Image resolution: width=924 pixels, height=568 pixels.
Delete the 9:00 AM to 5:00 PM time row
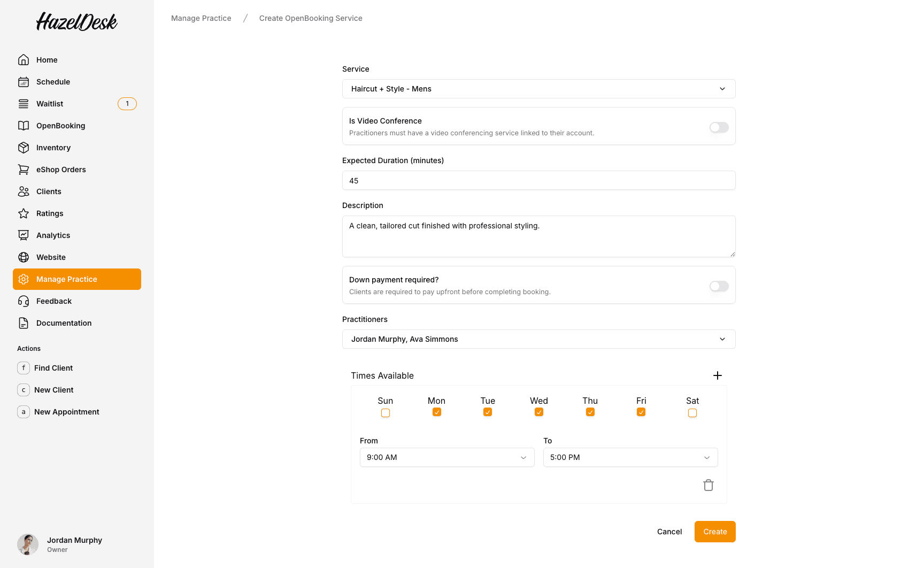[x=709, y=485]
